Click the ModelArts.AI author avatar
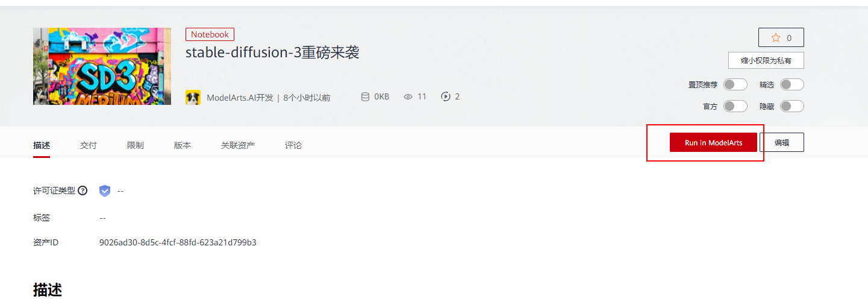The image size is (868, 299). tap(193, 97)
